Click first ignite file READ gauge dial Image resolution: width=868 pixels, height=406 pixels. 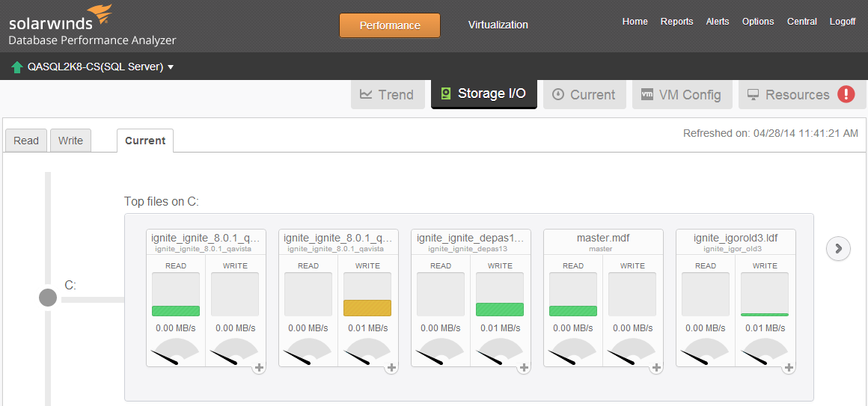[x=176, y=352]
